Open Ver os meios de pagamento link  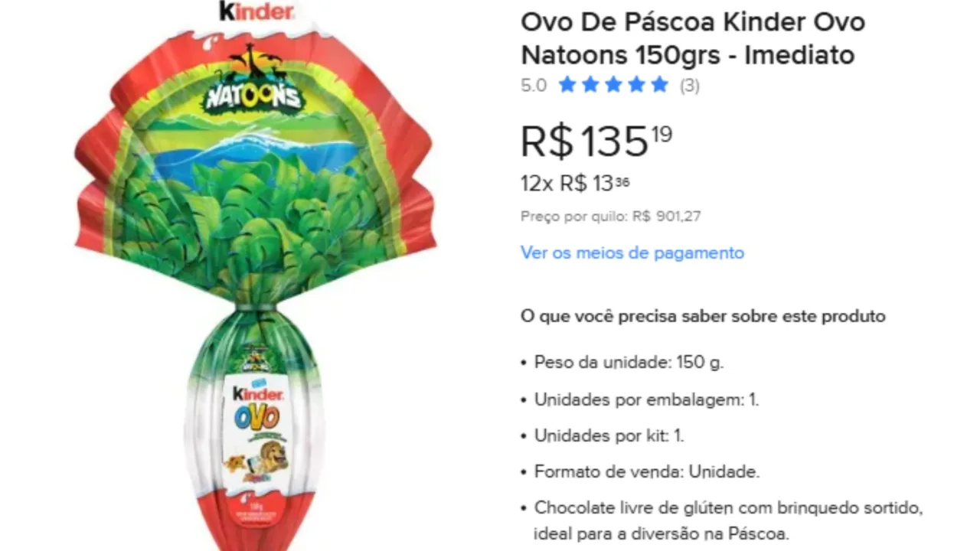pyautogui.click(x=632, y=253)
